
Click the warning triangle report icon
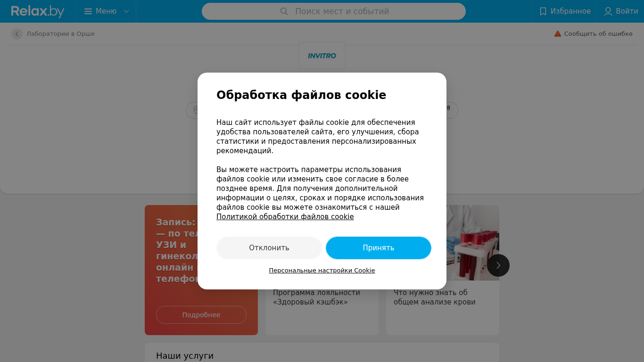558,34
